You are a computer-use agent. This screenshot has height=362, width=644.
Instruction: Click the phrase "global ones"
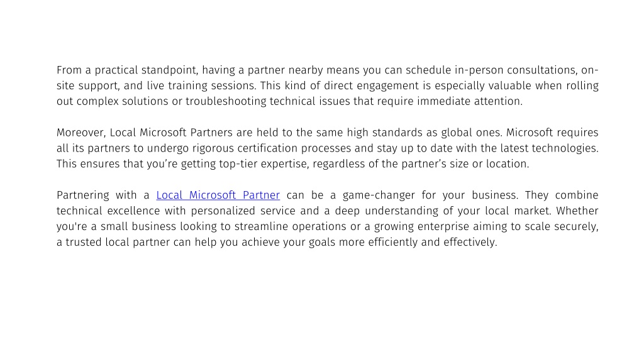point(471,133)
